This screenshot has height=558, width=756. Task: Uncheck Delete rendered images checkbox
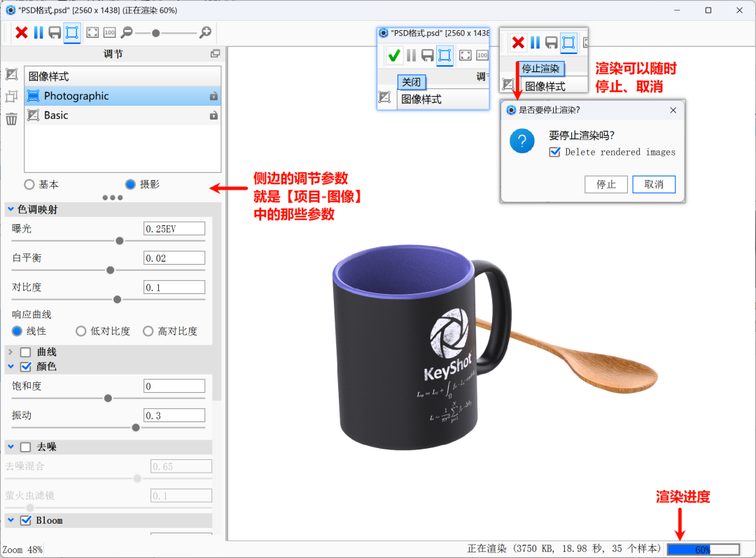pos(555,152)
